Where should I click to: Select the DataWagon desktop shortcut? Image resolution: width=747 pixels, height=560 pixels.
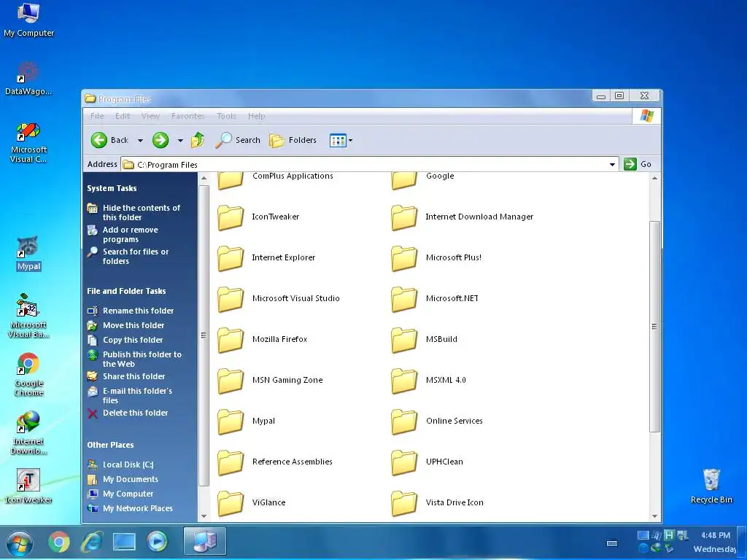click(x=28, y=79)
